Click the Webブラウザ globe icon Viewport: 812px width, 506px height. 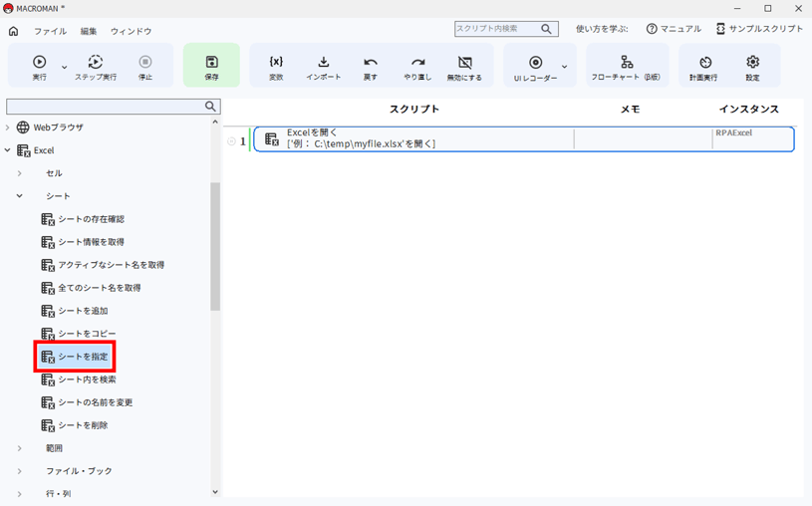[23, 127]
